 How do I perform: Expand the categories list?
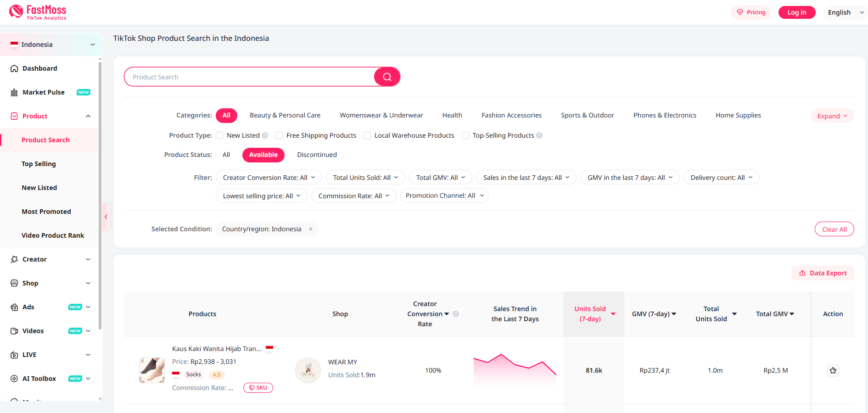(x=832, y=116)
